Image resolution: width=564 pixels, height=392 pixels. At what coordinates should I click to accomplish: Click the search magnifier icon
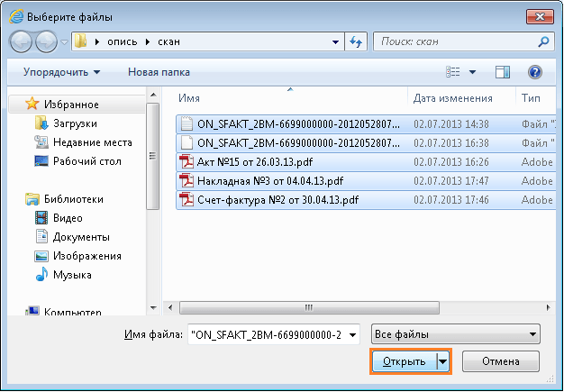pyautogui.click(x=543, y=41)
